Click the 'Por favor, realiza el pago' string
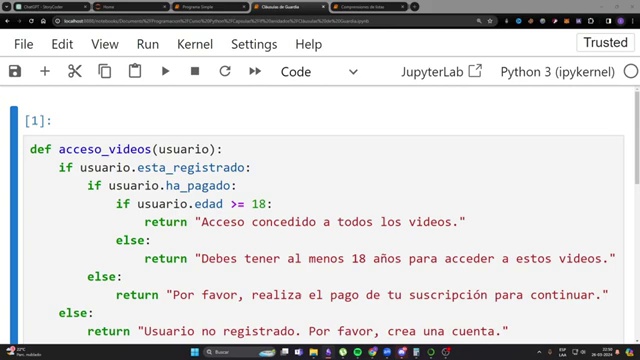Screen dimensions: 640x360 (x=387, y=295)
